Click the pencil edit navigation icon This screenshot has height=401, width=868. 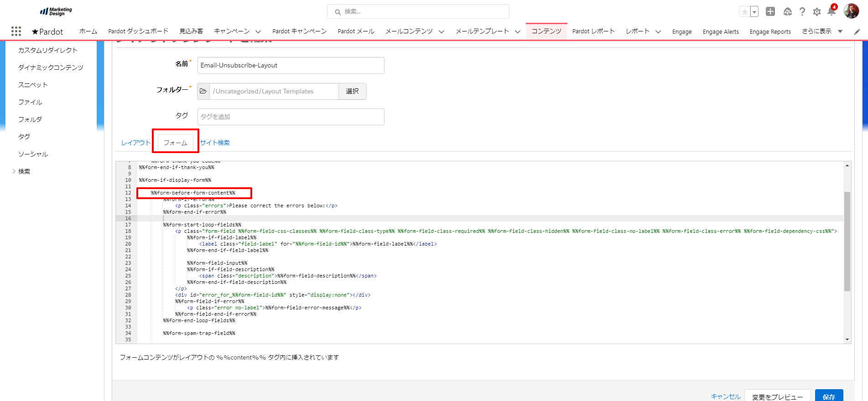857,31
